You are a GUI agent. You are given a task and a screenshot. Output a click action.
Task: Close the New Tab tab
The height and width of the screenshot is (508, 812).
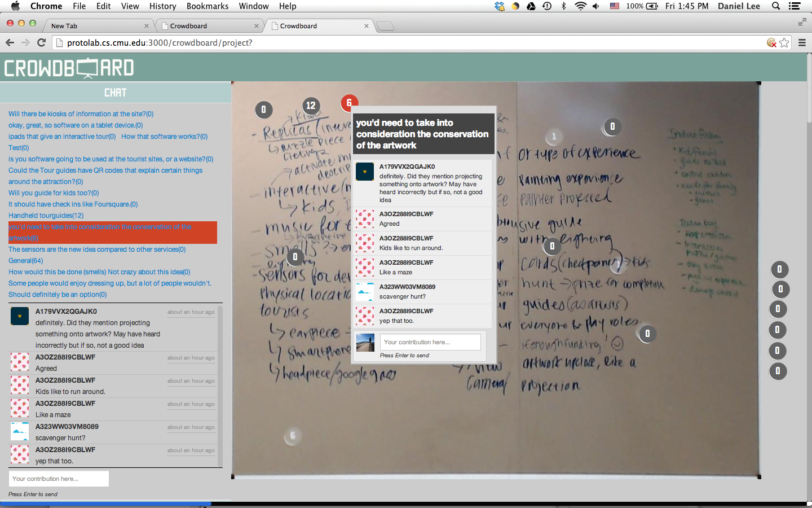click(x=147, y=26)
